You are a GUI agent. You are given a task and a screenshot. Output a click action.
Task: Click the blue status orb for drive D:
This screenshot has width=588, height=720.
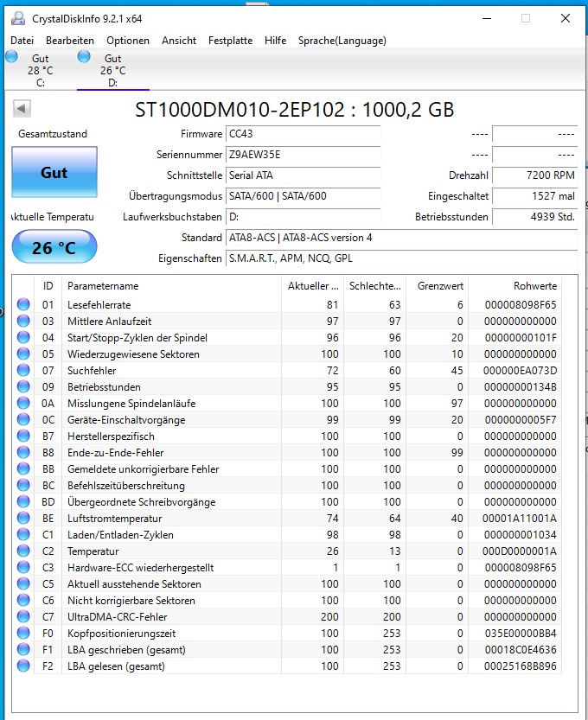click(84, 56)
